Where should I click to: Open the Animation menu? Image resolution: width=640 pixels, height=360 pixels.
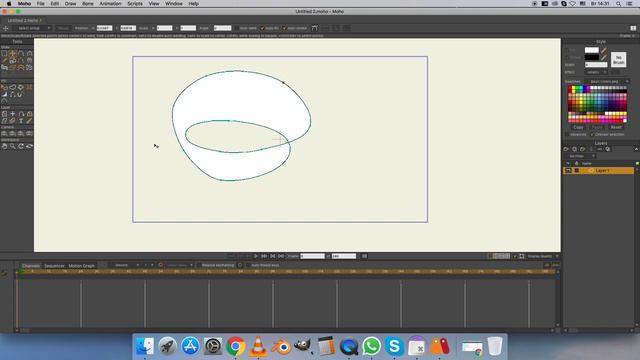coord(110,4)
